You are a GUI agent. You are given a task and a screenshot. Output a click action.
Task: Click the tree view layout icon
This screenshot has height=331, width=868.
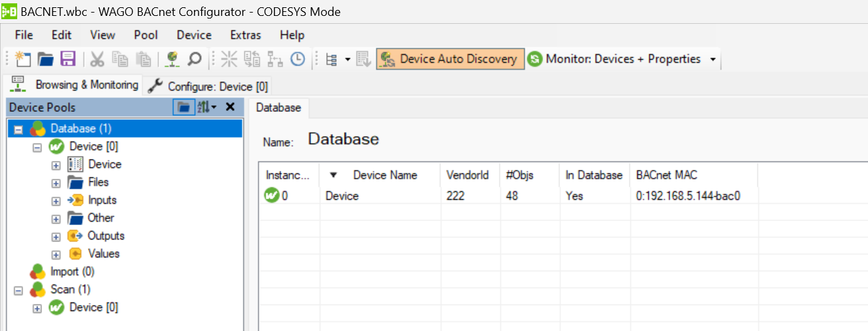click(331, 59)
